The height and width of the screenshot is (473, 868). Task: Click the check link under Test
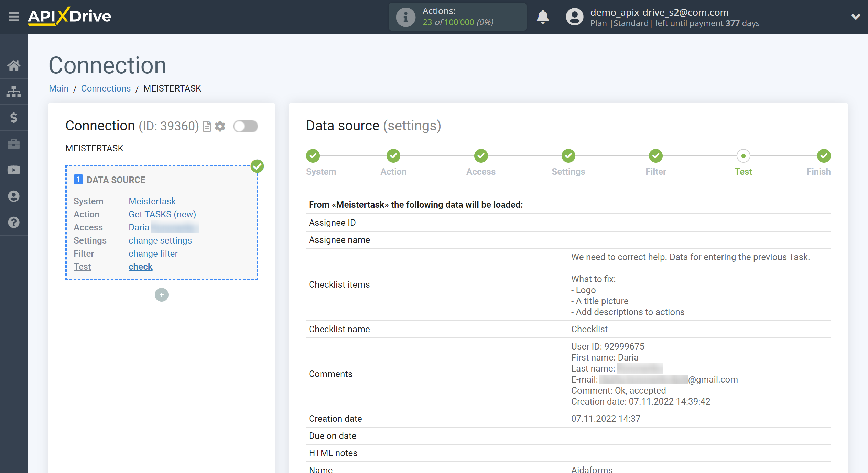point(140,267)
